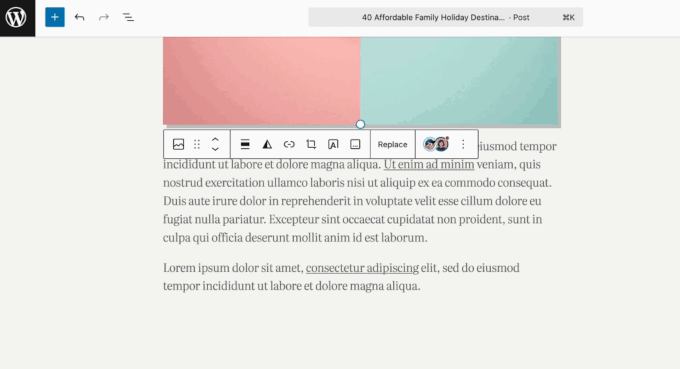
Task: Undo the last change
Action: coord(79,17)
